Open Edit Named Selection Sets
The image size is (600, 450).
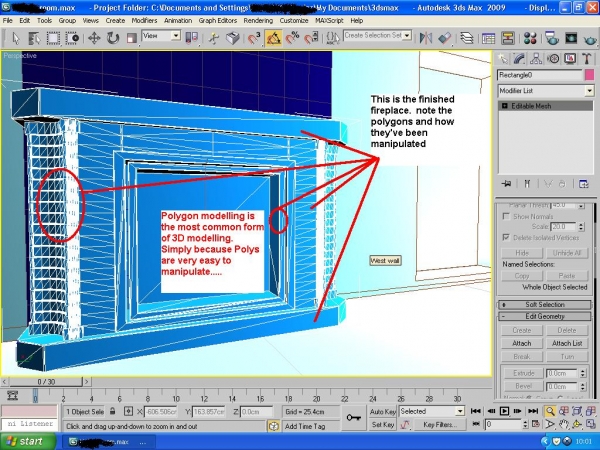point(332,38)
